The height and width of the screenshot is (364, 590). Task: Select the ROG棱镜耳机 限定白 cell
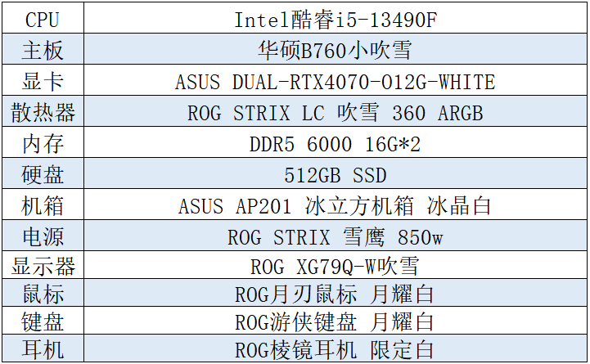(335, 350)
